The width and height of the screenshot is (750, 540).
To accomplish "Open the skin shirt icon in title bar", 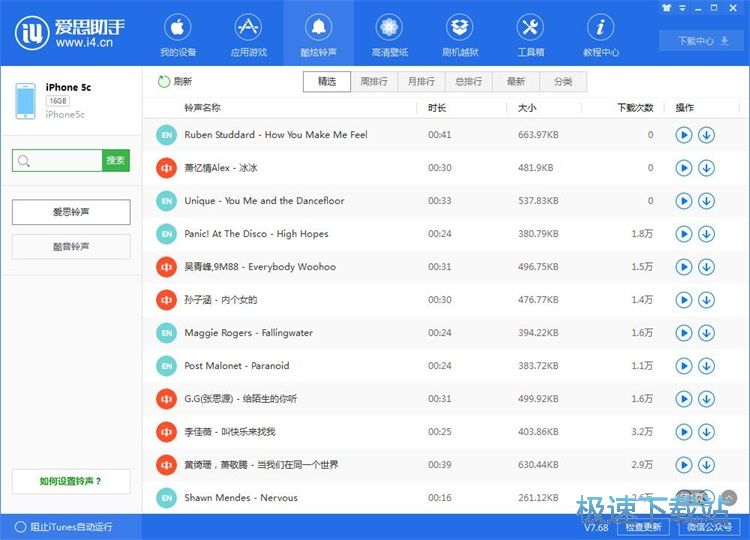I will click(667, 8).
